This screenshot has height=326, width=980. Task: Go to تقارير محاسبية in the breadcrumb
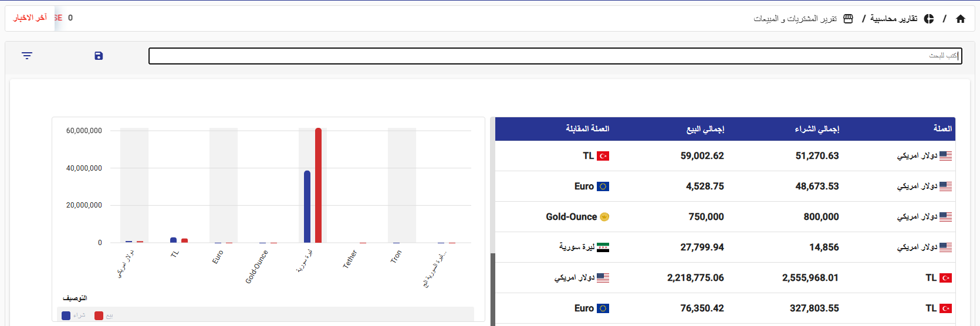click(893, 19)
